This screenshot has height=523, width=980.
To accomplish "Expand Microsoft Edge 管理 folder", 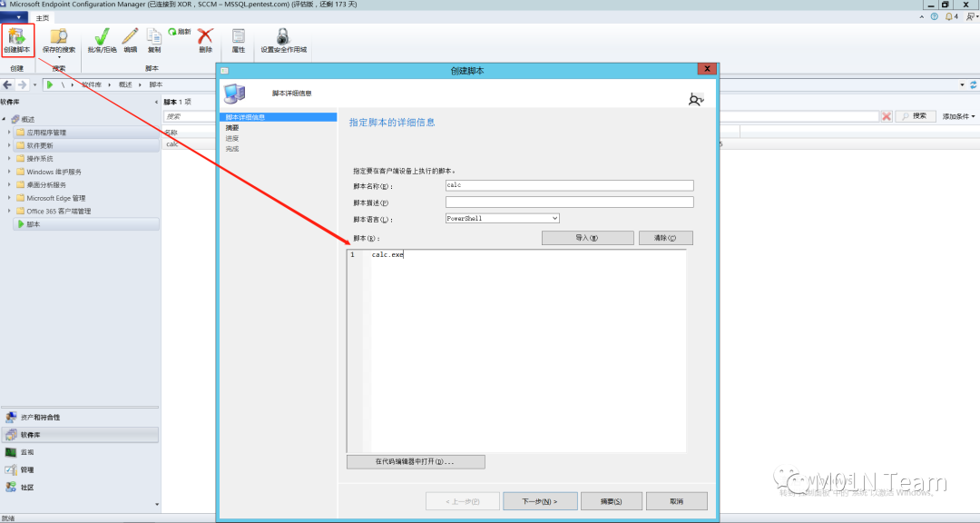I will 9,198.
